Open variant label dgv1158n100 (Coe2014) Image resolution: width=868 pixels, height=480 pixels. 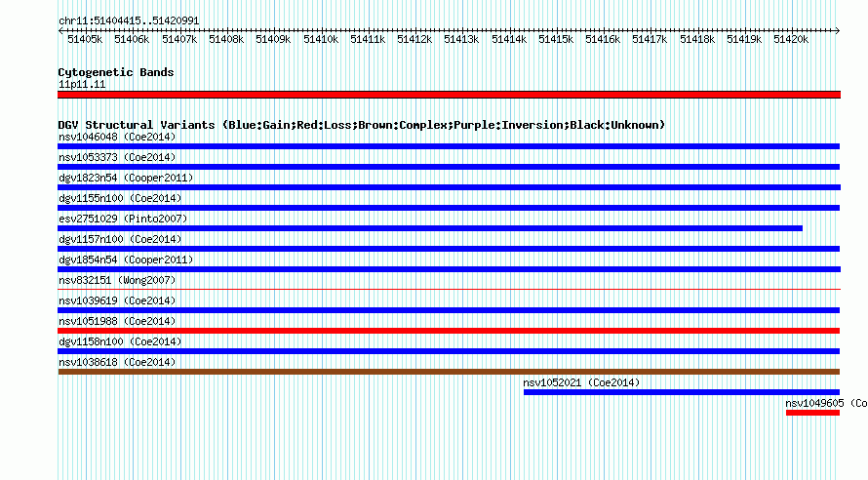click(120, 341)
